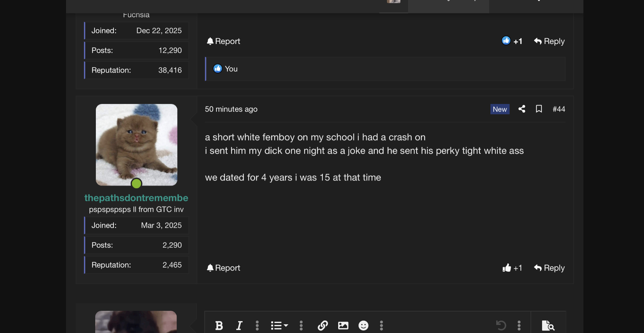Reply to post #44
The image size is (644, 333).
pyautogui.click(x=549, y=268)
